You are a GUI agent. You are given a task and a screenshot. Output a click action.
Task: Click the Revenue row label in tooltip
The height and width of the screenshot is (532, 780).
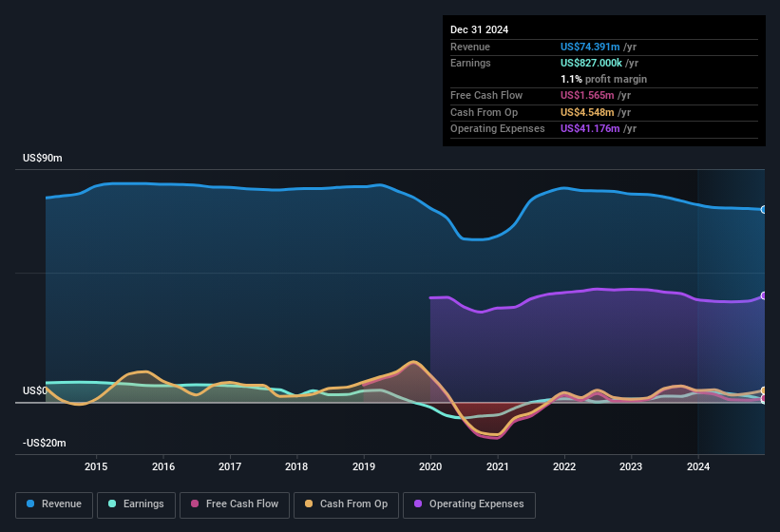tap(470, 47)
